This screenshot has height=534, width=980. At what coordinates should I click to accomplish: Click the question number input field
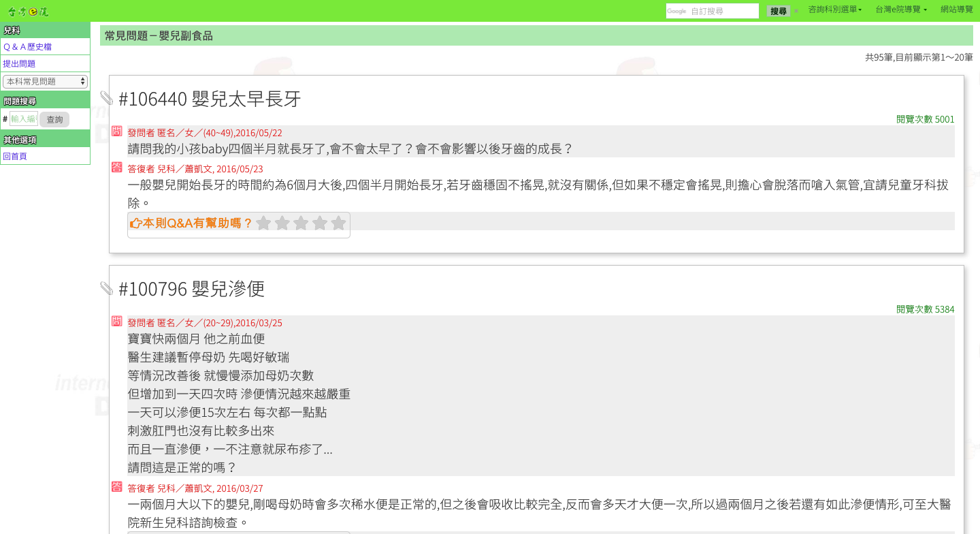[24, 119]
